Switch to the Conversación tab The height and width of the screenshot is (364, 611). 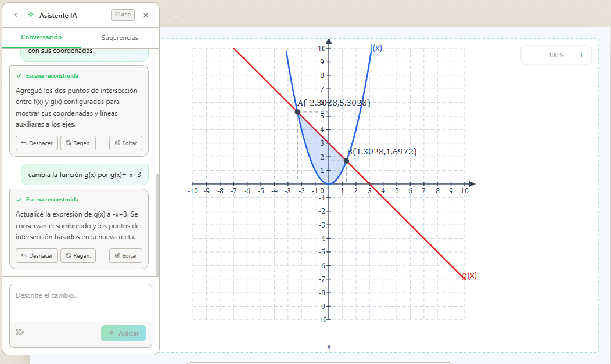click(x=41, y=37)
